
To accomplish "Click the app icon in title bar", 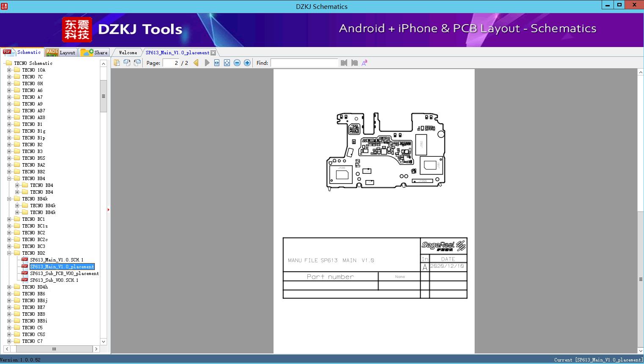I will (4, 6).
